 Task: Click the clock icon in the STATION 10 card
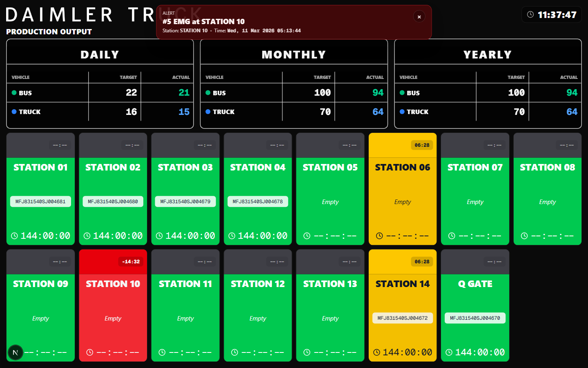[90, 352]
